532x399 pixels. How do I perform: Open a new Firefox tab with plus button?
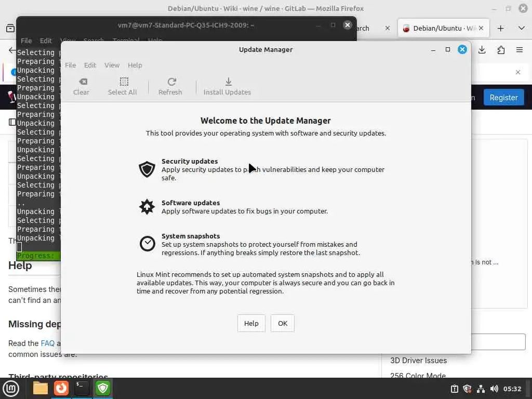point(500,29)
